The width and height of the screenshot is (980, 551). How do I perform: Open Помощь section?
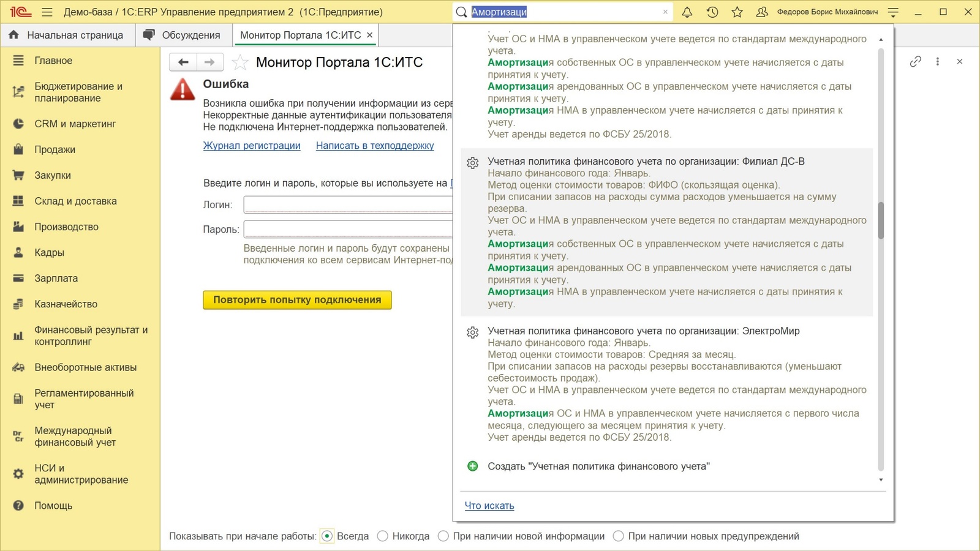(80, 506)
